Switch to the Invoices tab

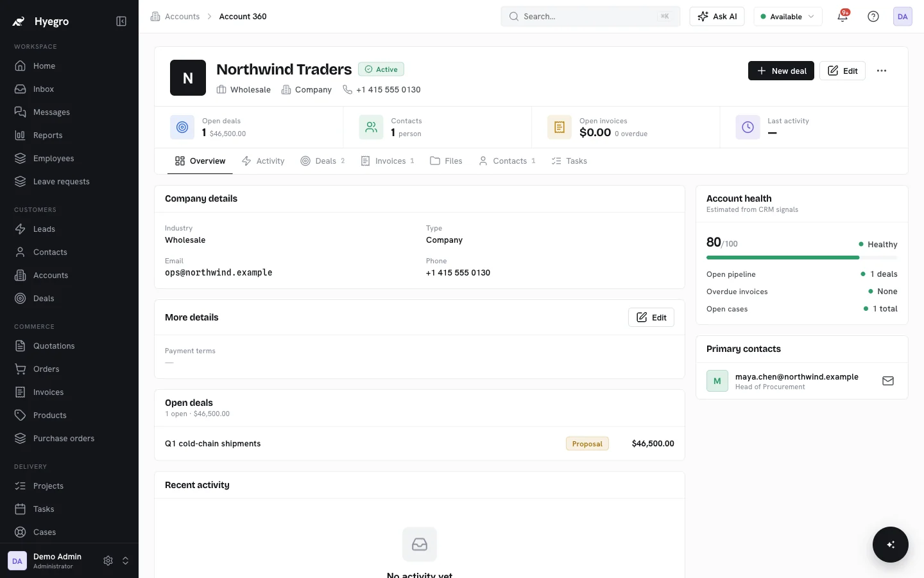pos(388,161)
